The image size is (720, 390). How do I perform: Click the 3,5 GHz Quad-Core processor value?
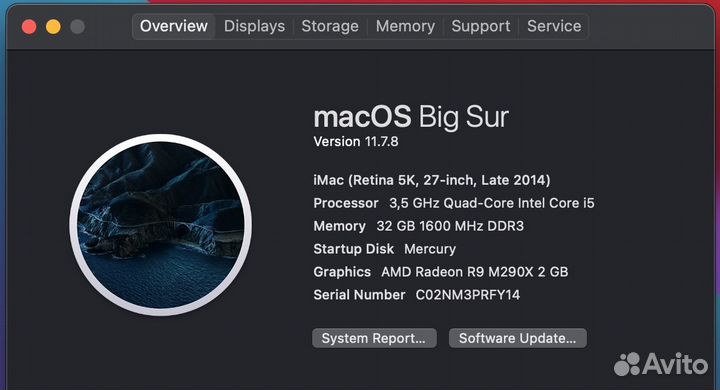point(492,203)
